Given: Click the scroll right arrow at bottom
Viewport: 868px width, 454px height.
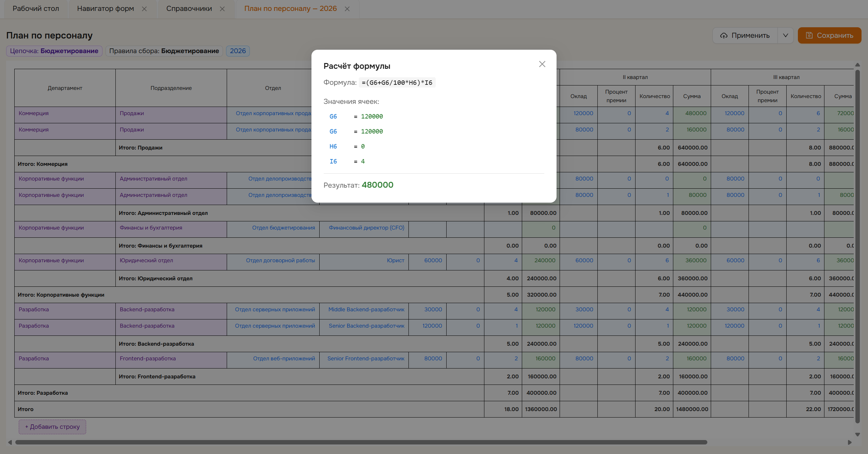Looking at the screenshot, I should click(x=849, y=442).
